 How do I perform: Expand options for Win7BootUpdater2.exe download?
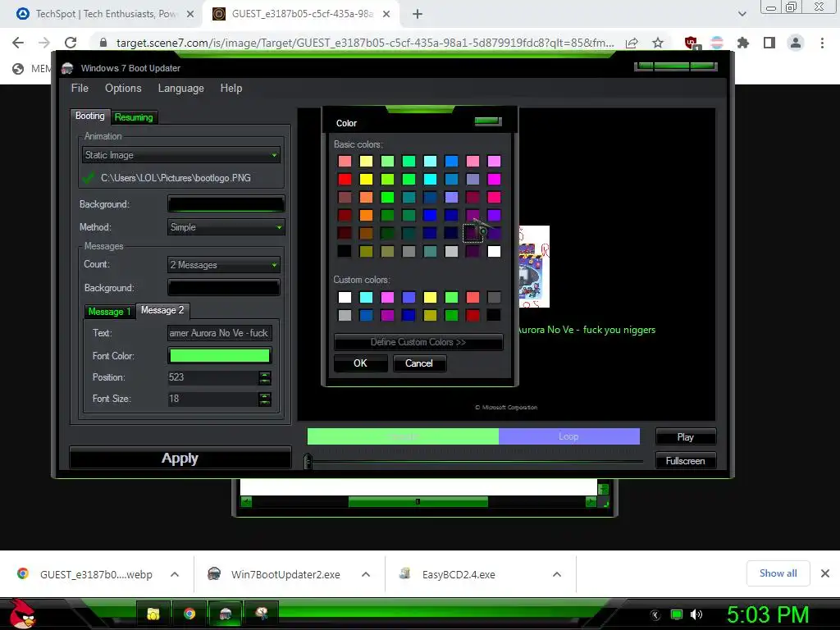coord(366,574)
